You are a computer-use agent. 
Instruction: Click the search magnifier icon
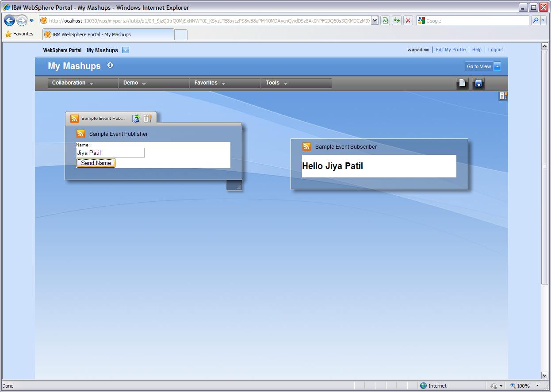coord(536,20)
